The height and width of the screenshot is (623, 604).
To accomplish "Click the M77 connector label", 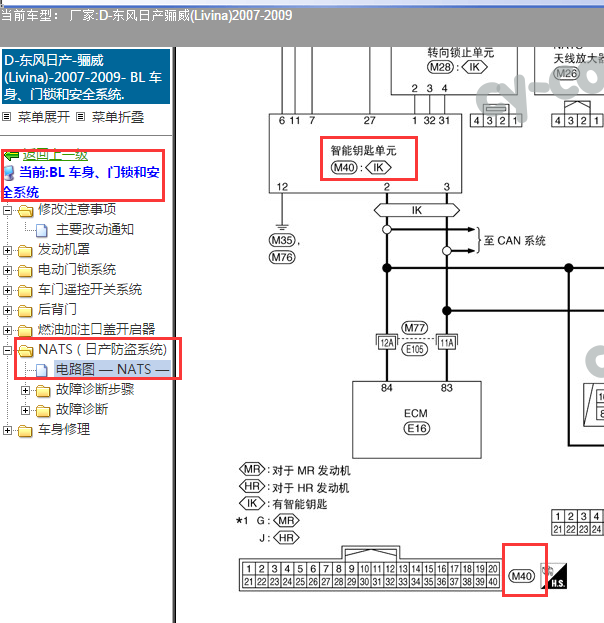I will (x=415, y=328).
